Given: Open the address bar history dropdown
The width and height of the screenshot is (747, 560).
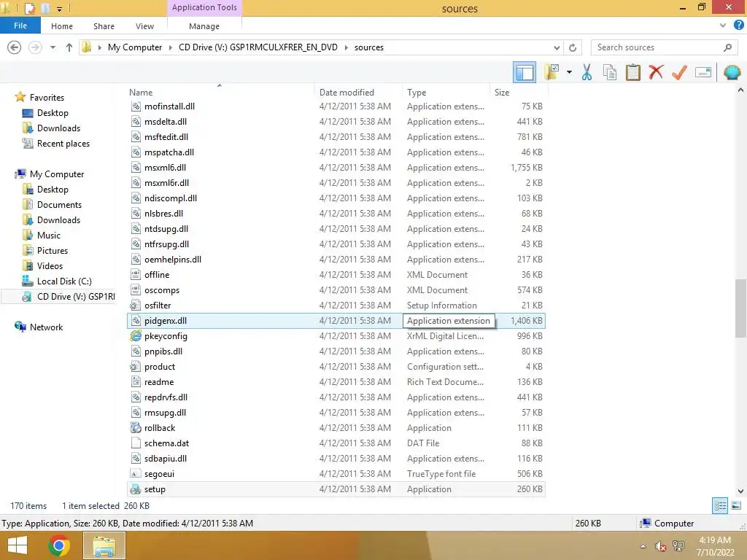Looking at the screenshot, I should (x=557, y=47).
